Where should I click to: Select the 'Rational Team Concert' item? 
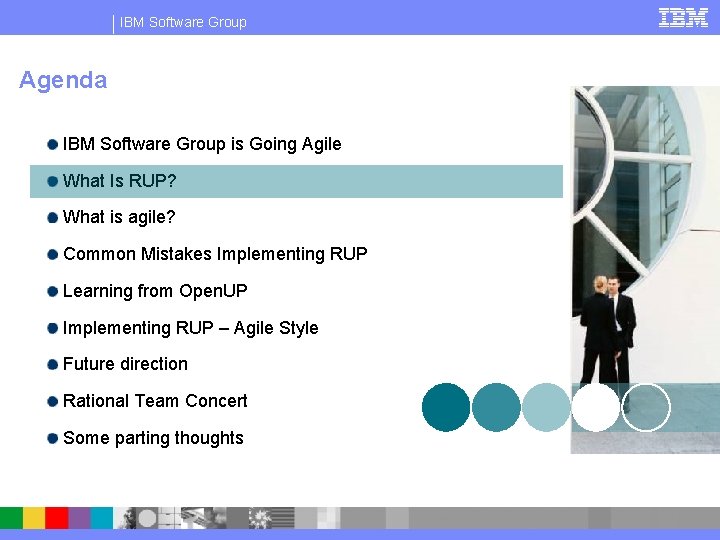155,401
